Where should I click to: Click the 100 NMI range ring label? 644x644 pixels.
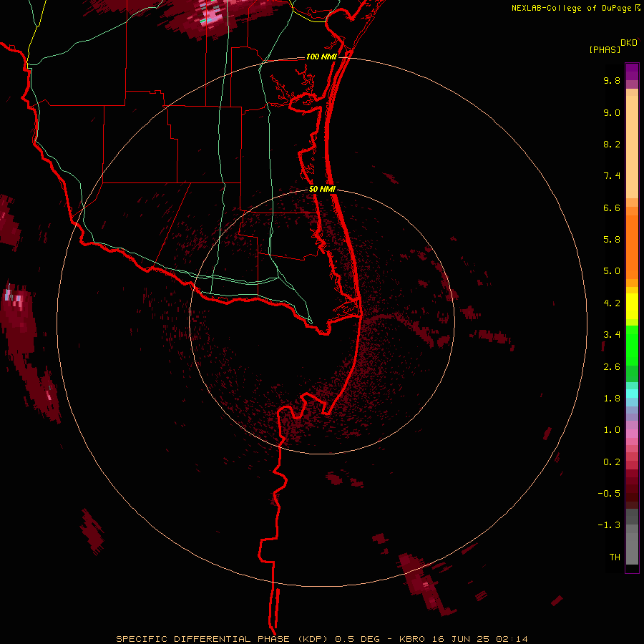[x=321, y=57]
